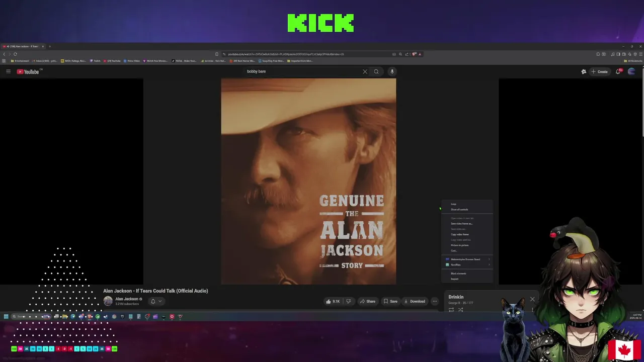Download the video
The height and width of the screenshot is (362, 644).
(x=415, y=301)
